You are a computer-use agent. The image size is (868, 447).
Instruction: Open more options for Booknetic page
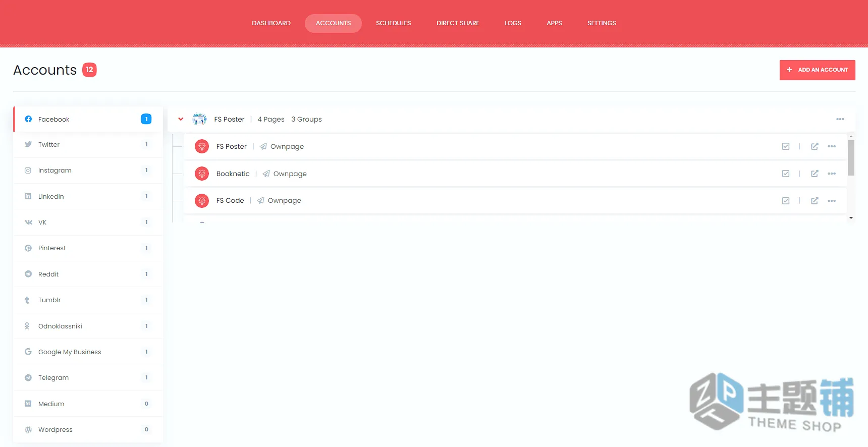[x=832, y=174]
